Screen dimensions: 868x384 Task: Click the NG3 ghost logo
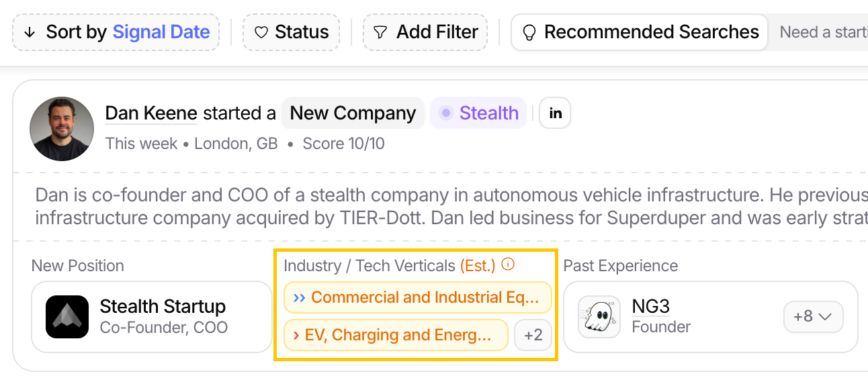[x=599, y=316]
